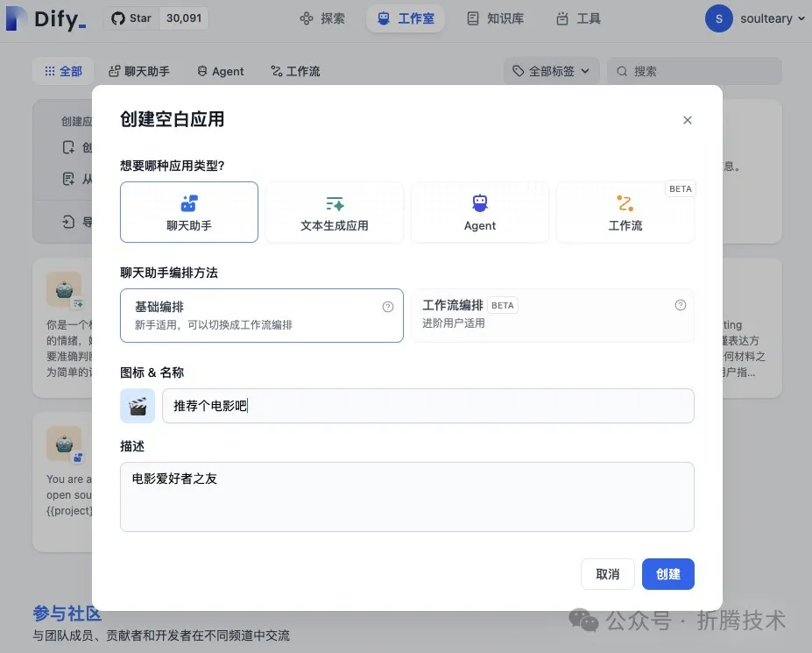
Task: Select the 全部 filter tab
Action: point(63,71)
